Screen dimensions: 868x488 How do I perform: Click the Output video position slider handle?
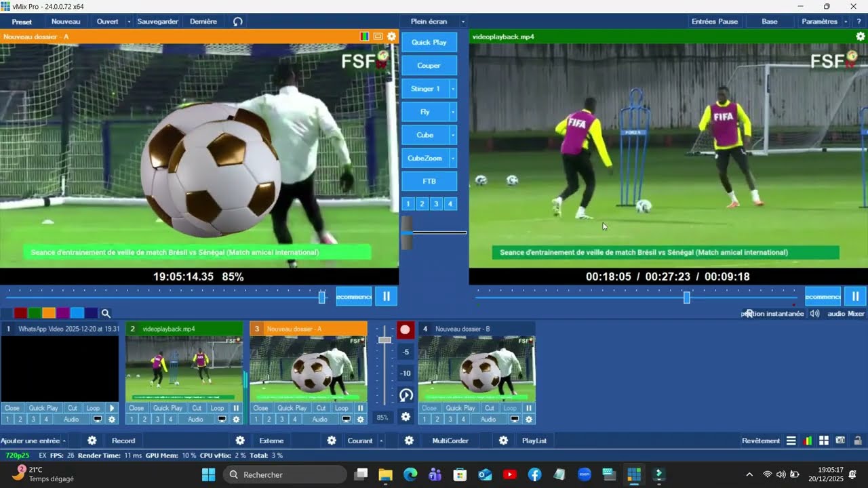pos(687,298)
